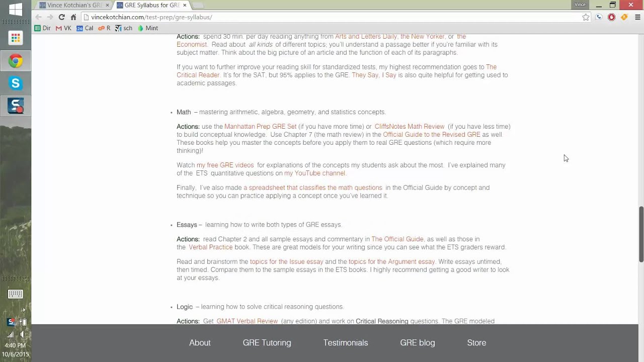Screen dimensions: 644x362
Task: Open the red AdBlock stop-hand extension
Action: pos(611,17)
